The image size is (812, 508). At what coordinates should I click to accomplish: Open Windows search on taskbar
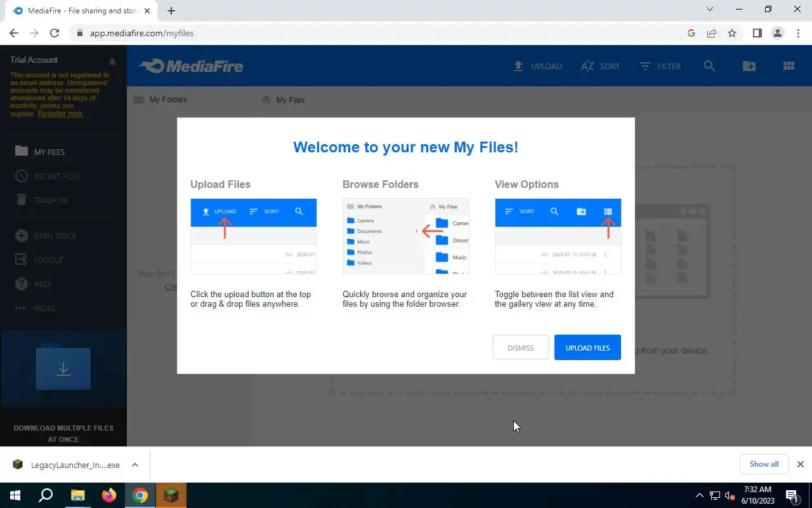[x=46, y=495]
